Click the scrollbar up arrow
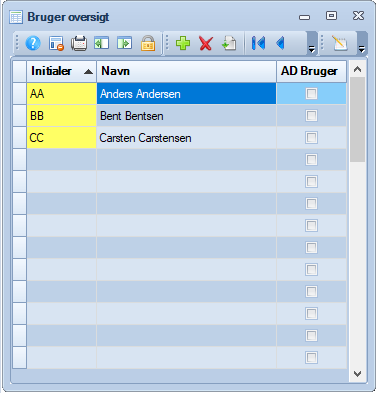Image resolution: width=378 pixels, height=393 pixels. pyautogui.click(x=357, y=69)
